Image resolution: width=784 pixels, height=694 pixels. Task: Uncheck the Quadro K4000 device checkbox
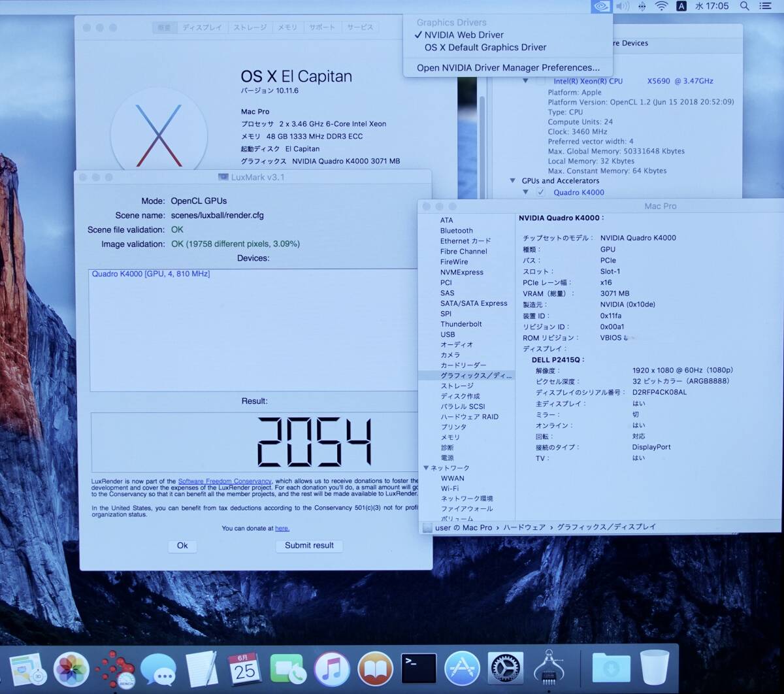coord(540,192)
